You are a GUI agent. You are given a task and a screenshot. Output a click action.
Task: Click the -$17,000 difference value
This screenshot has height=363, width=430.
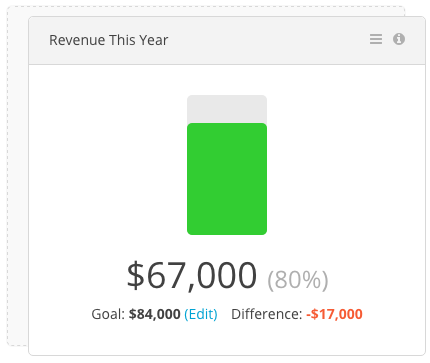click(x=334, y=314)
